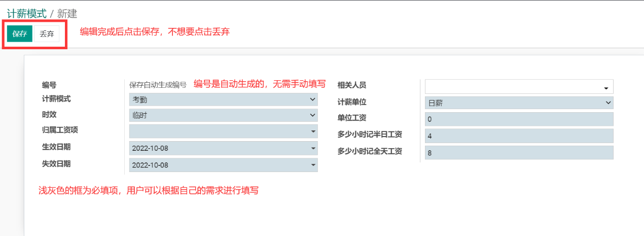Focus the 单位工资 input field
Viewport: 644px width, 236px height.
519,119
